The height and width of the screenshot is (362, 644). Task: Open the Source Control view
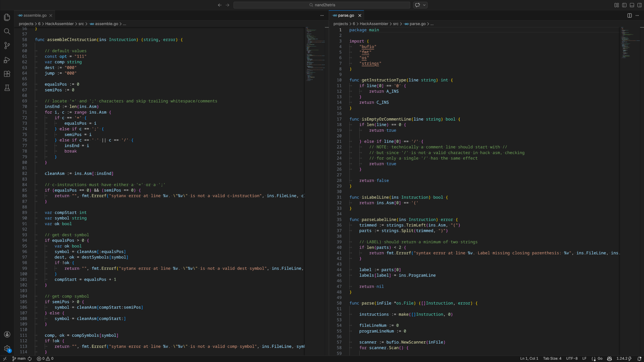(x=7, y=46)
